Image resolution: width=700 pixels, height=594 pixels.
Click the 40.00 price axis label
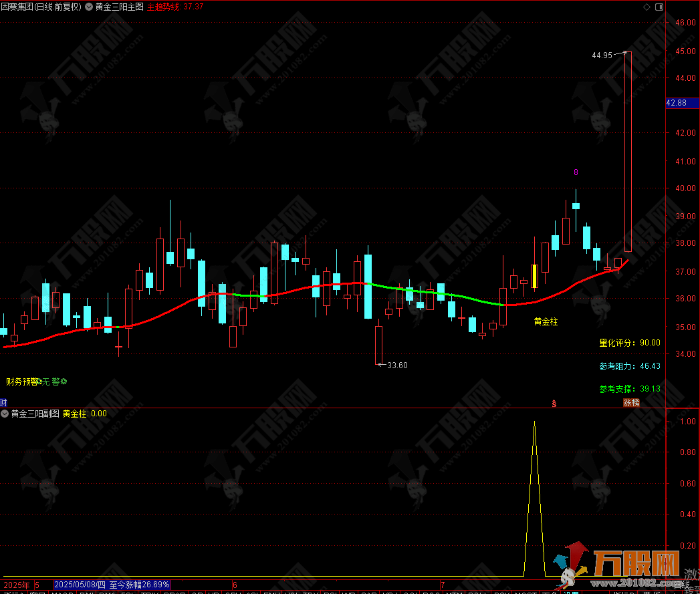[x=685, y=188]
